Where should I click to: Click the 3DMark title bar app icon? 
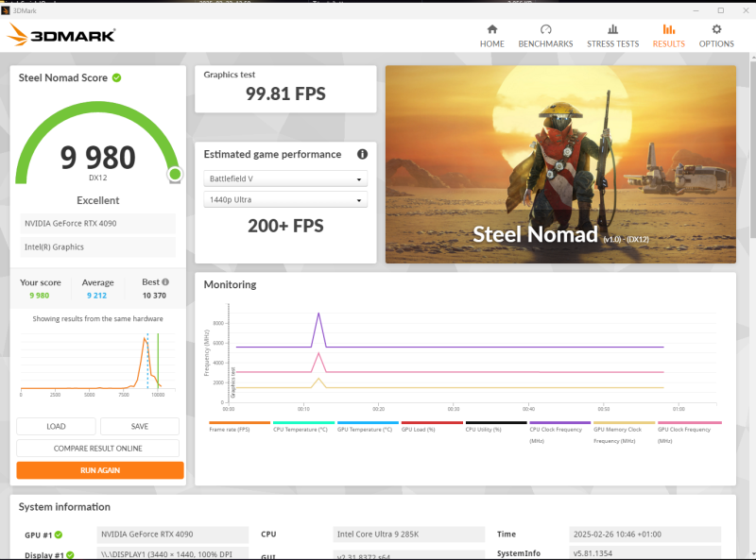pos(6,10)
